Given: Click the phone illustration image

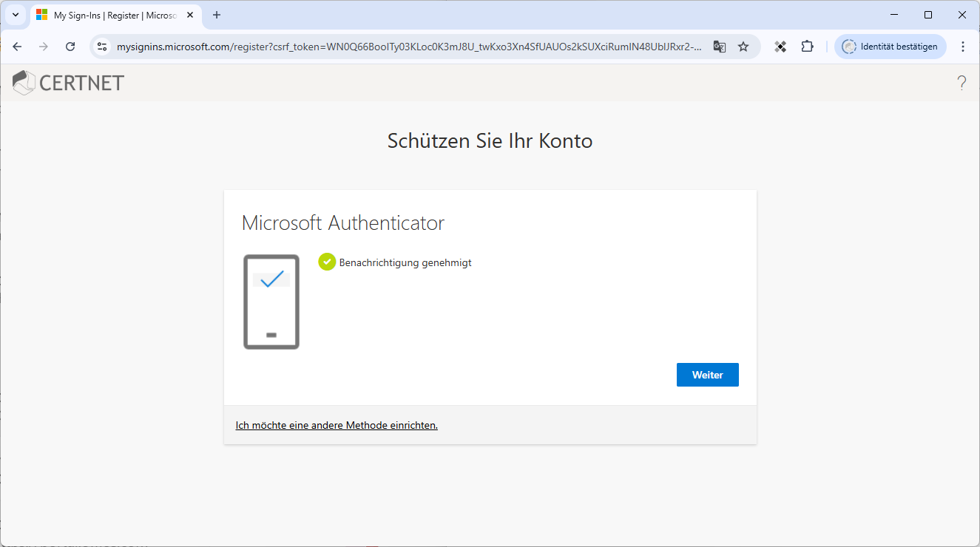Looking at the screenshot, I should (271, 302).
